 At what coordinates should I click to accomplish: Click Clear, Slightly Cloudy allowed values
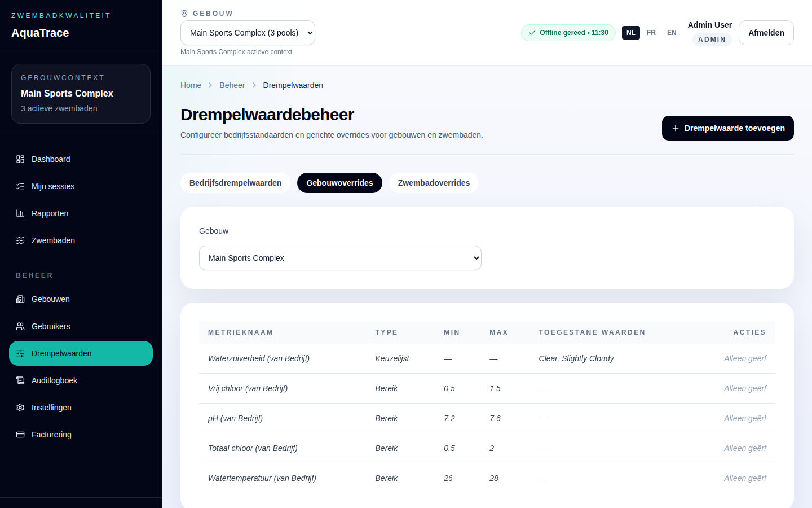(x=576, y=358)
